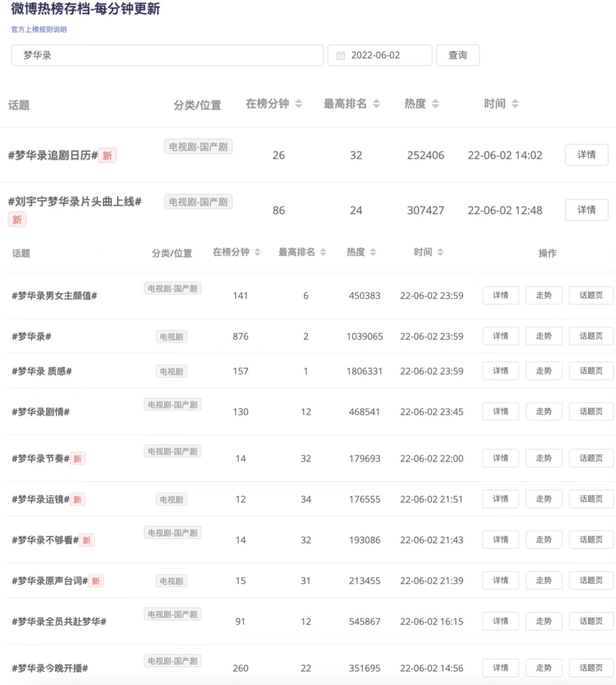This screenshot has width=616, height=685.
Task: Open 官方上榜规则说明 link
Action: tap(39, 30)
